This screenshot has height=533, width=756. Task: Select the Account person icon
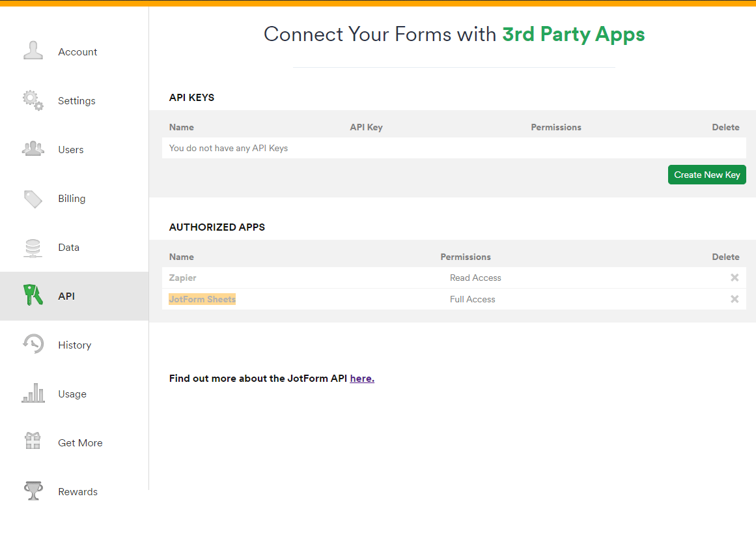coord(33,50)
